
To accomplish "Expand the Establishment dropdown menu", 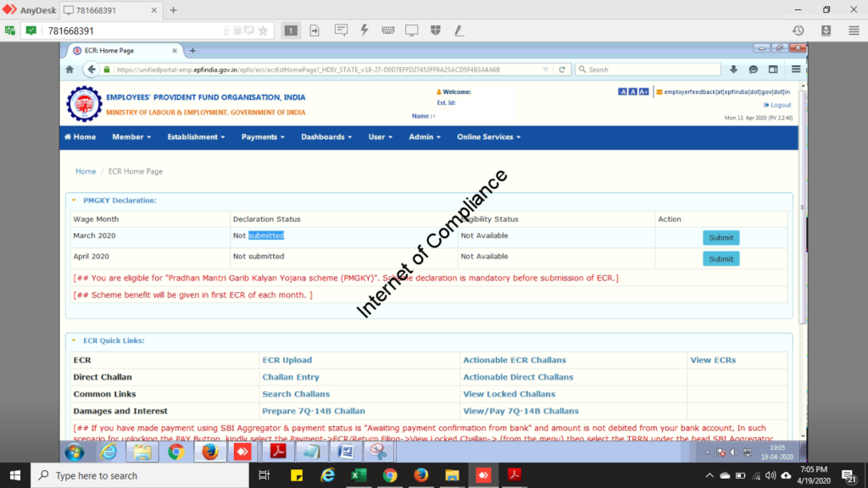I will point(196,136).
